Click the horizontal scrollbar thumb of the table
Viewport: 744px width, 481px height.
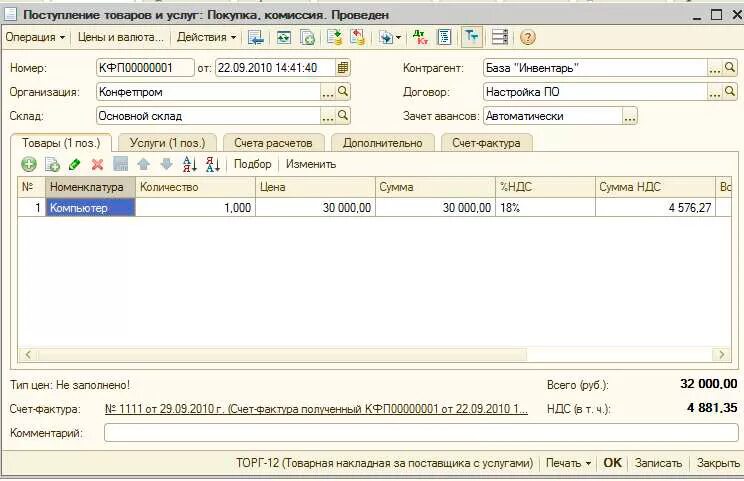tap(282, 354)
